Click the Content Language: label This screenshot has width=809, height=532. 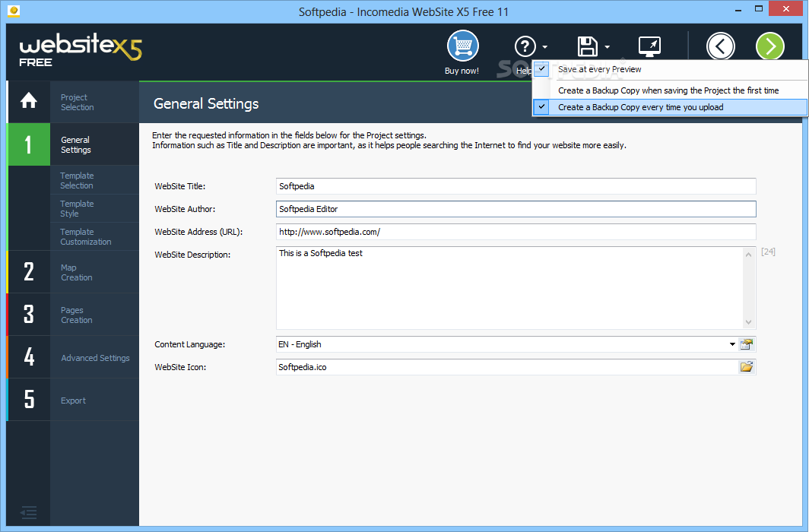(x=190, y=344)
